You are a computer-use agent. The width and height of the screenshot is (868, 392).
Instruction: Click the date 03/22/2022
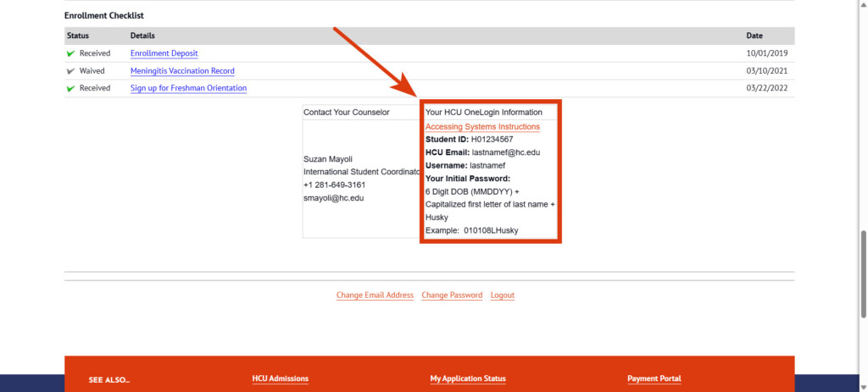[766, 88]
